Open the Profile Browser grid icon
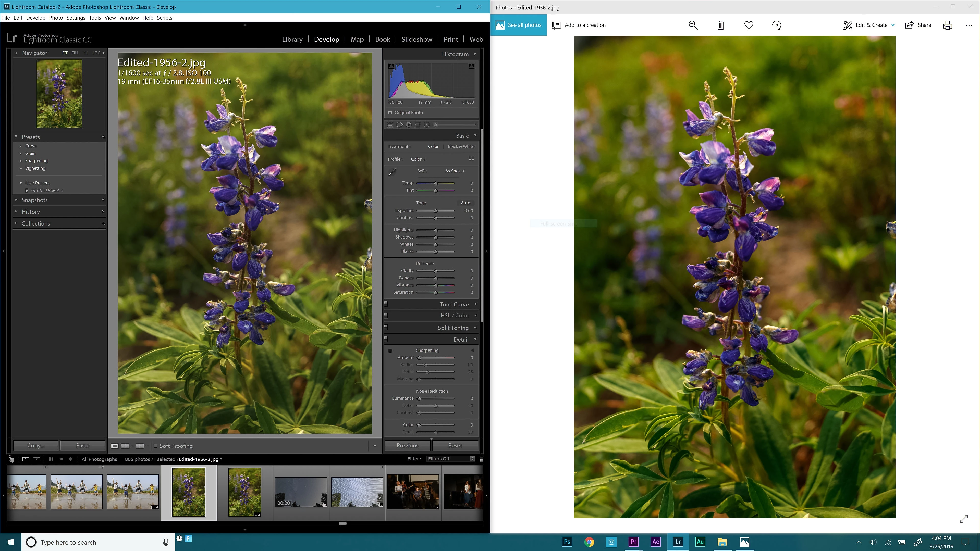Image resolution: width=980 pixels, height=551 pixels. click(x=471, y=159)
